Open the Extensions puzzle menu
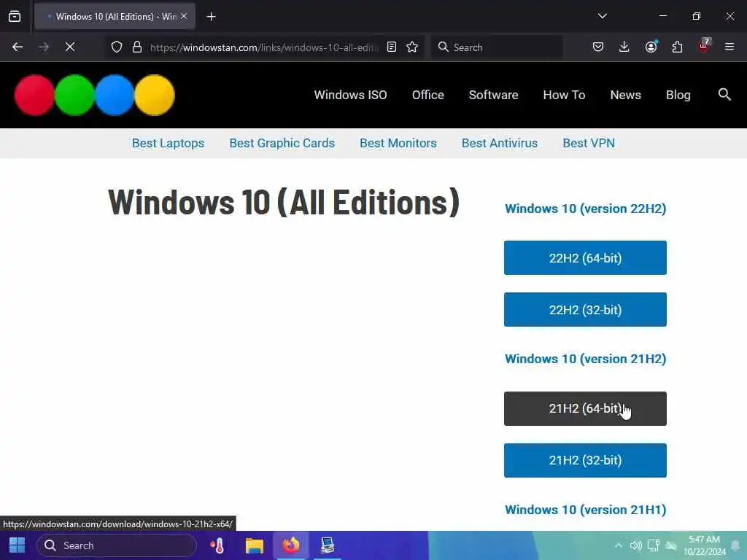The height and width of the screenshot is (560, 747). click(x=677, y=47)
